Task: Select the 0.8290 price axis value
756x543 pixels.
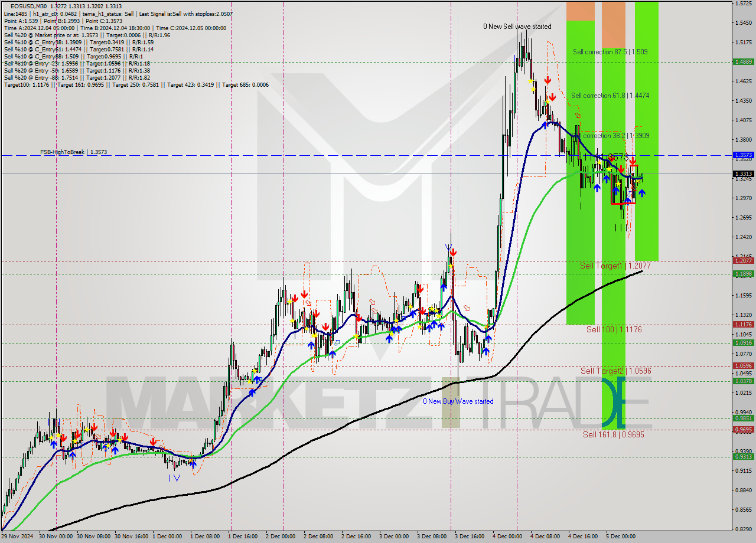Action: tap(743, 528)
